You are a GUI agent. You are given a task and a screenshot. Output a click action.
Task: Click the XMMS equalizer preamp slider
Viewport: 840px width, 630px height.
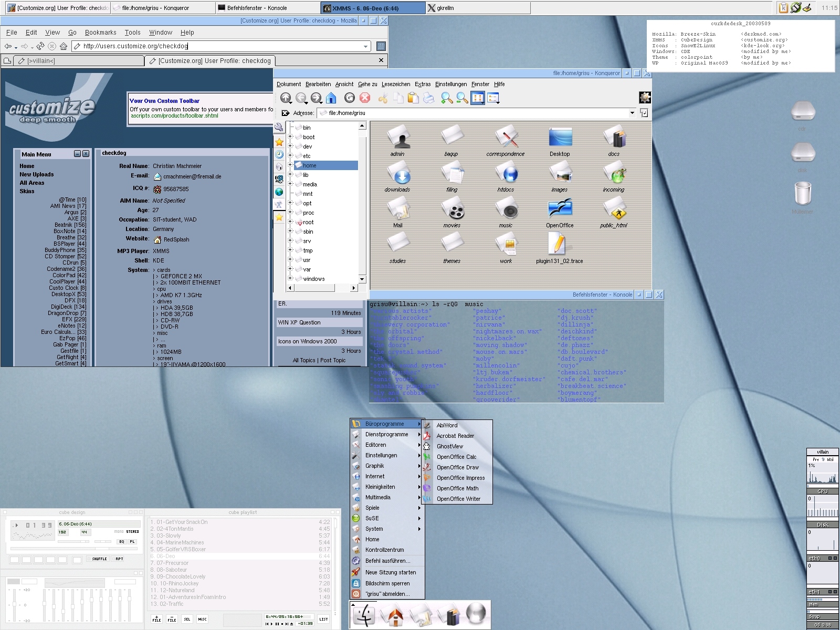(x=14, y=604)
